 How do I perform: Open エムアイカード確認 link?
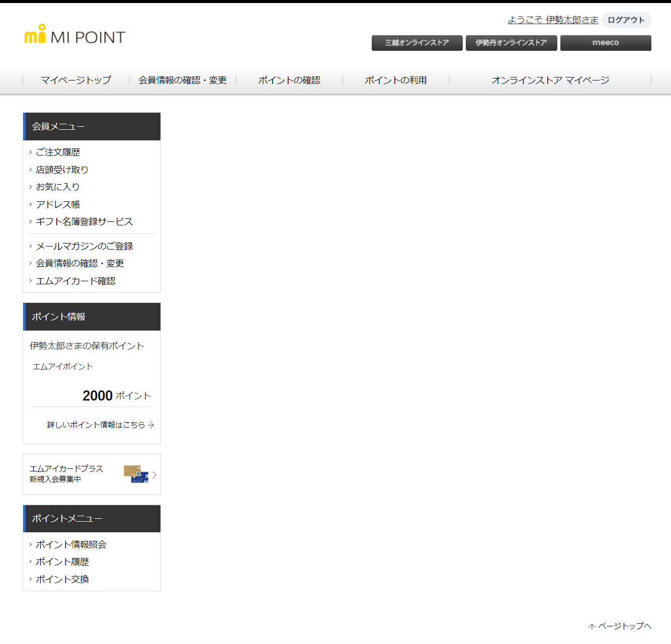pos(75,281)
